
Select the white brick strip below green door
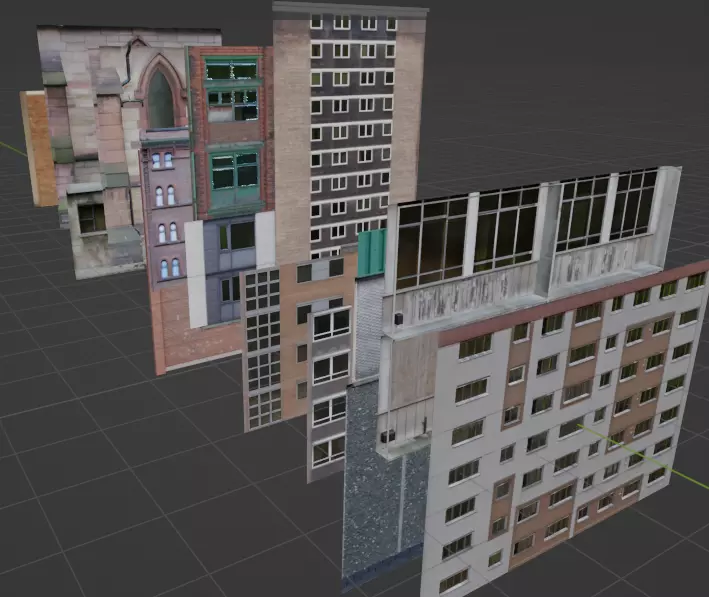tap(368, 329)
